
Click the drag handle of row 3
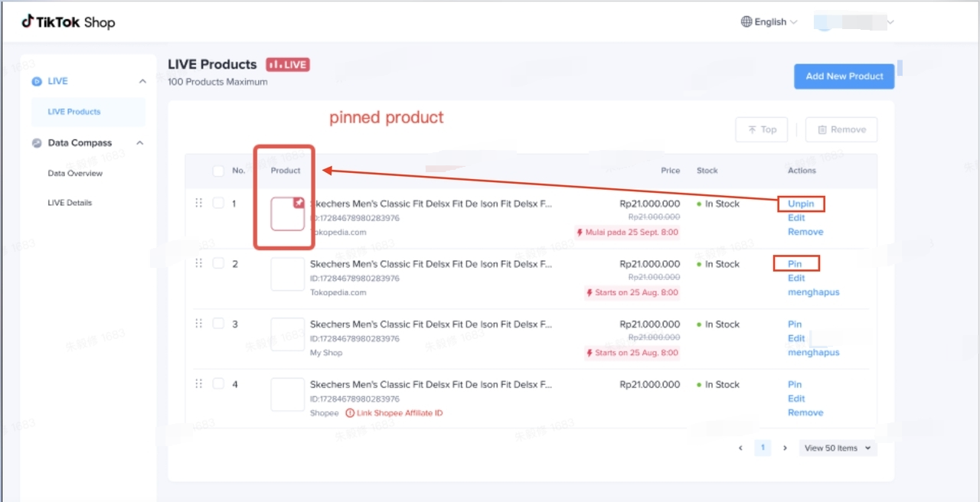point(198,324)
